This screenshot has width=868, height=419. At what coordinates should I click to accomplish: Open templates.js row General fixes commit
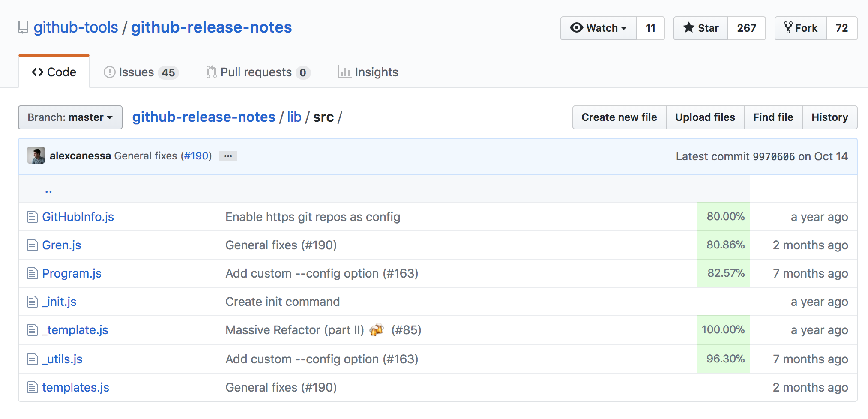click(x=281, y=387)
